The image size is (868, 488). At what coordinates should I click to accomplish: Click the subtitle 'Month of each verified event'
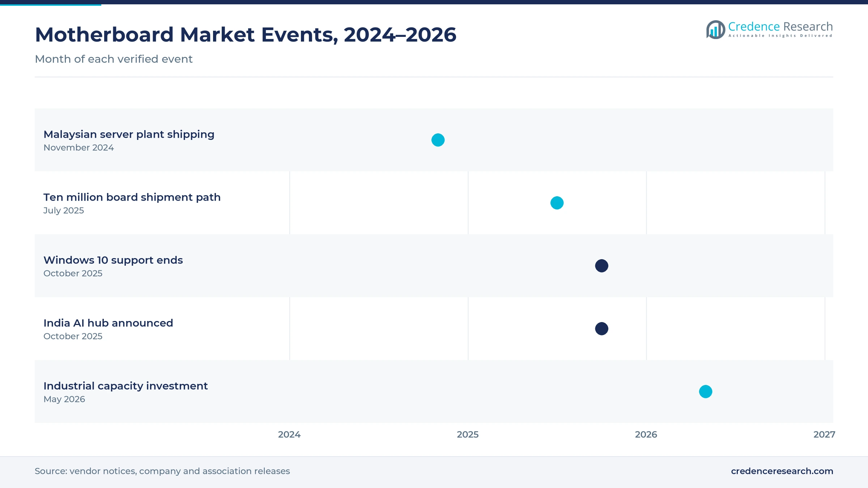(x=114, y=59)
